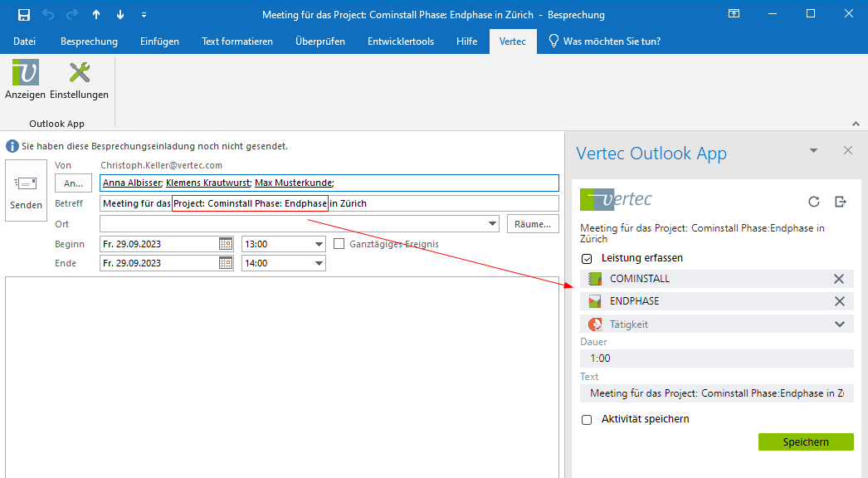Viewport: 868px width, 478px height.
Task: Uncheck the Leistung erfassen checkbox
Action: pos(588,258)
